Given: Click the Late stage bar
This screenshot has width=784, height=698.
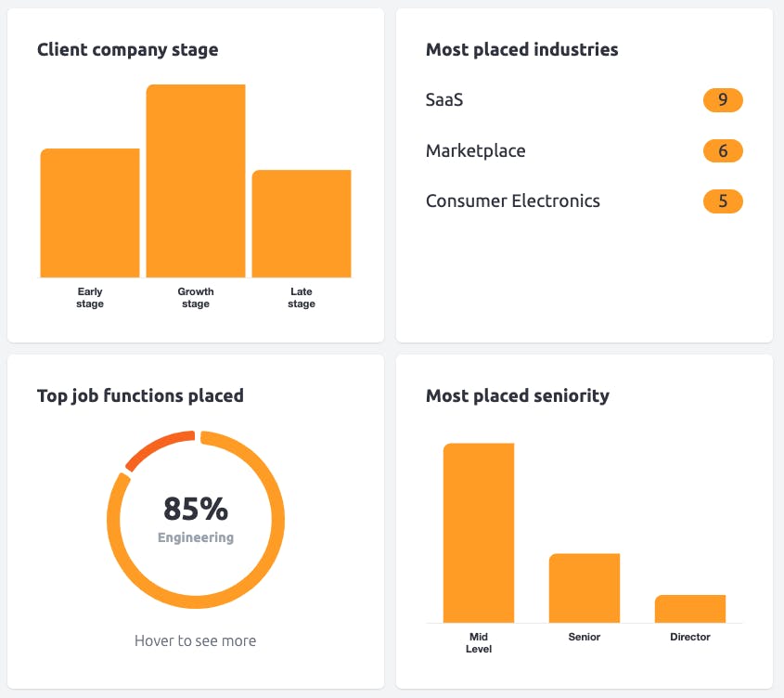Looking at the screenshot, I should (302, 223).
